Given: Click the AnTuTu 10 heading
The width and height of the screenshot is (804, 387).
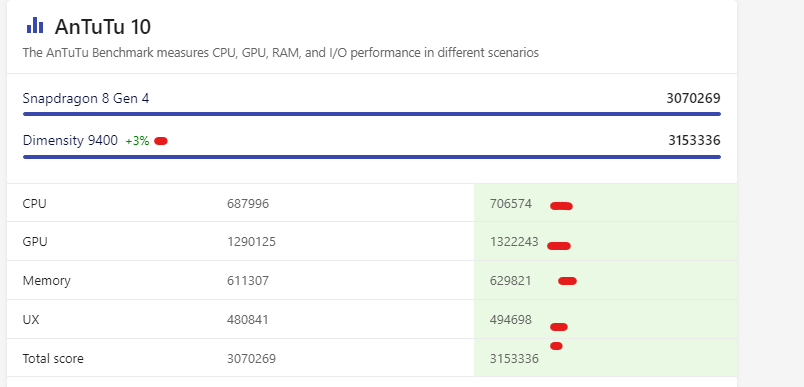Looking at the screenshot, I should coord(103,27).
